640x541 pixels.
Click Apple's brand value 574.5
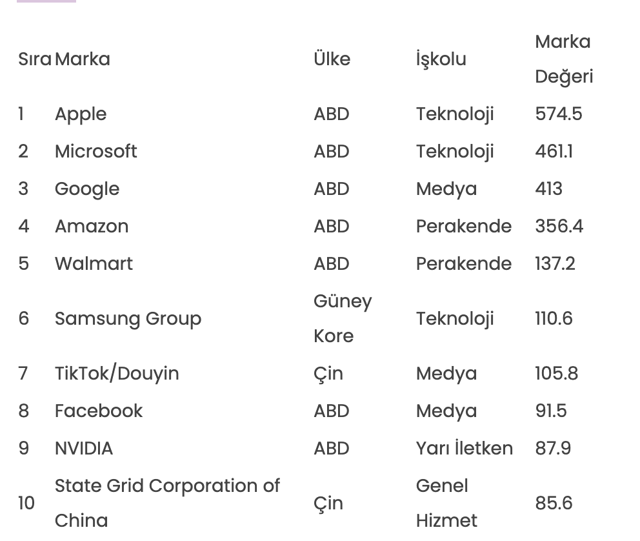[x=558, y=114]
